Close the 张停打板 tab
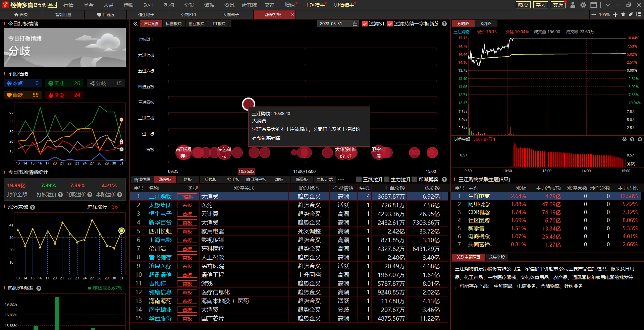The height and width of the screenshot is (330, 644). tap(292, 14)
